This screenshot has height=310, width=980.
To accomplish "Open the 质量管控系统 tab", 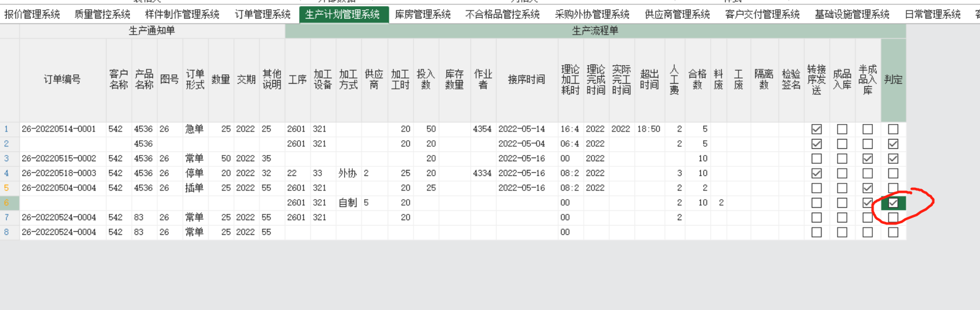I will pos(102,14).
